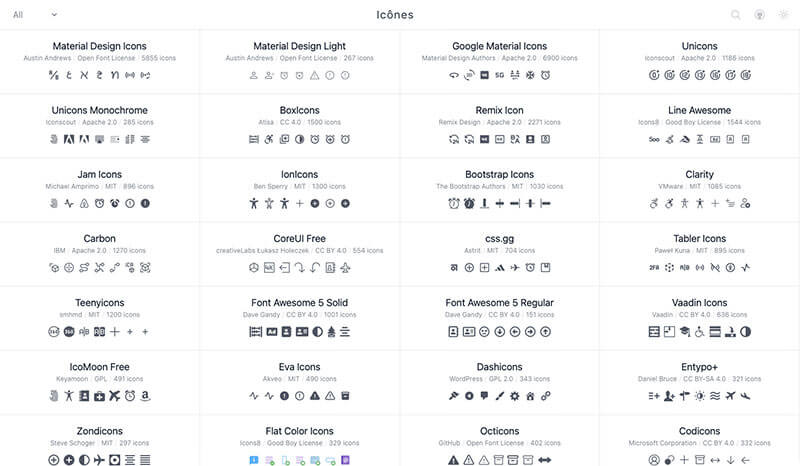Select the Bootstrap Icons collection title
800x466 pixels.
pos(499,175)
